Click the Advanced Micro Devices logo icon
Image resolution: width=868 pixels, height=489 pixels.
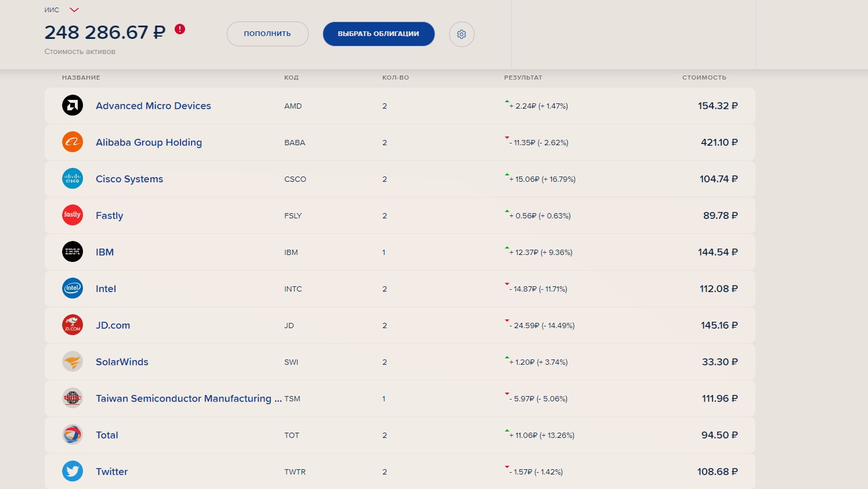click(x=73, y=105)
